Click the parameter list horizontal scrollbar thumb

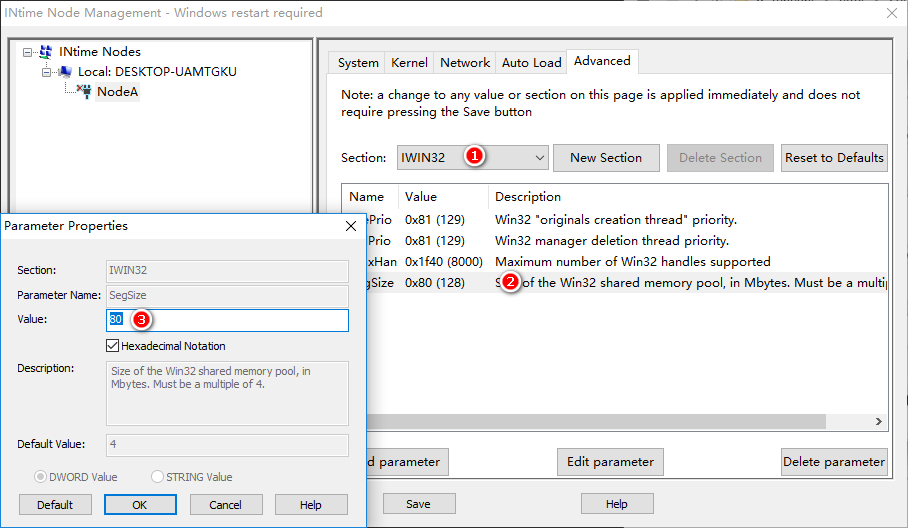(596, 421)
